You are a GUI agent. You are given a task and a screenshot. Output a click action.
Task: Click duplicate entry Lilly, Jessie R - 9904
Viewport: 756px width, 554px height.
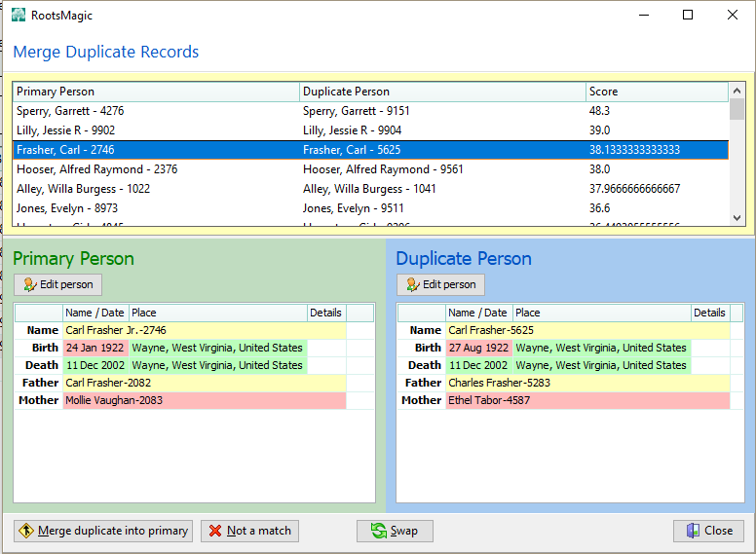pyautogui.click(x=352, y=130)
